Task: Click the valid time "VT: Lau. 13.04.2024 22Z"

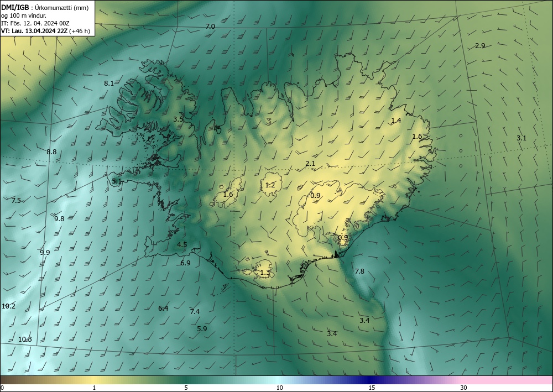Action: tap(34, 31)
